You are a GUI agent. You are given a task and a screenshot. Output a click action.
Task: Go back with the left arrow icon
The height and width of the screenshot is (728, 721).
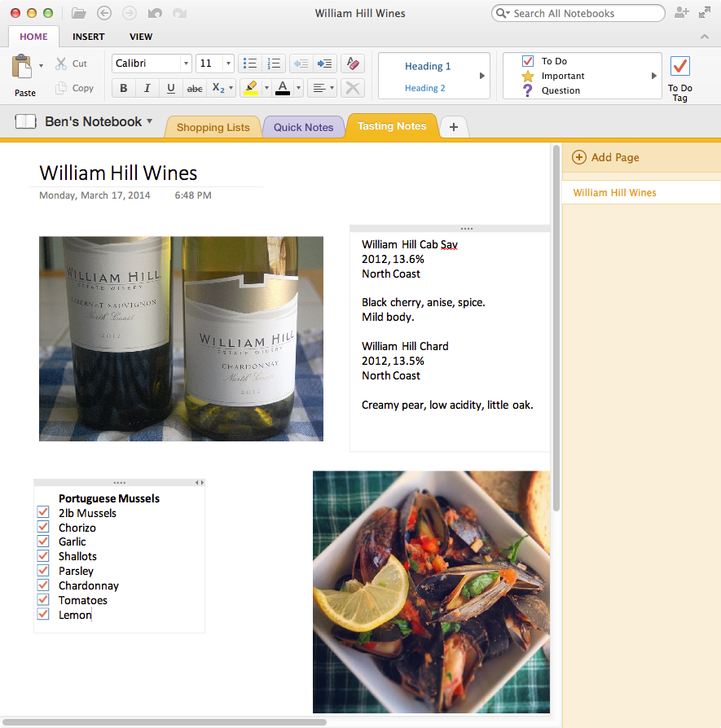click(x=104, y=13)
